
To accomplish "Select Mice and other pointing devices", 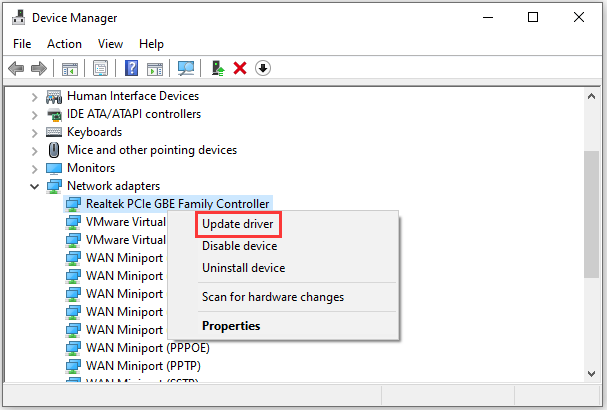I will tap(151, 150).
